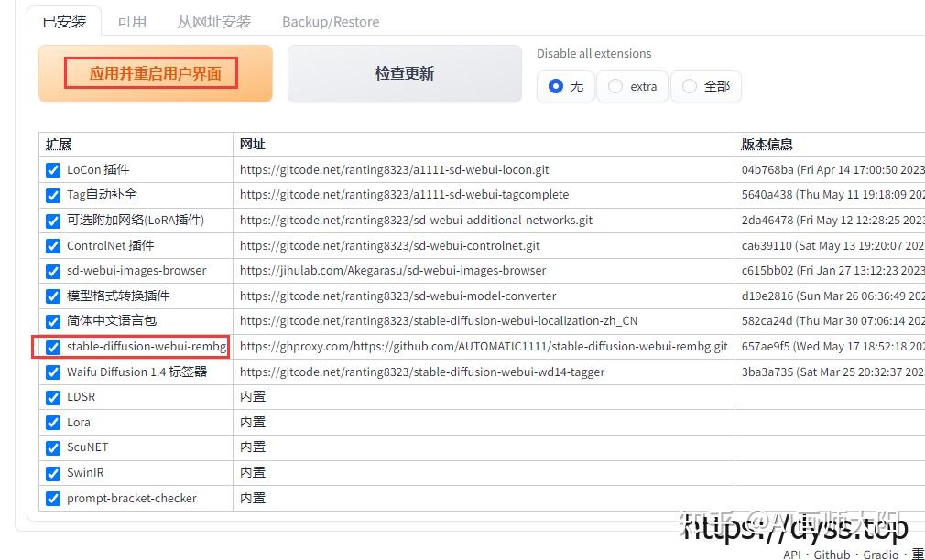Click 应用并重启用户界面 button

(x=156, y=74)
